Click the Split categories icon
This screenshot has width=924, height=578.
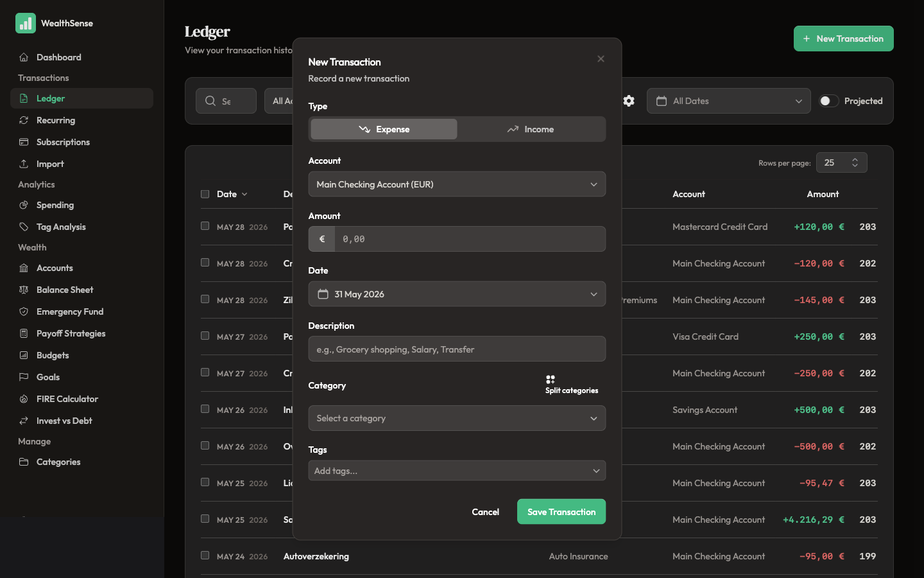(x=551, y=379)
